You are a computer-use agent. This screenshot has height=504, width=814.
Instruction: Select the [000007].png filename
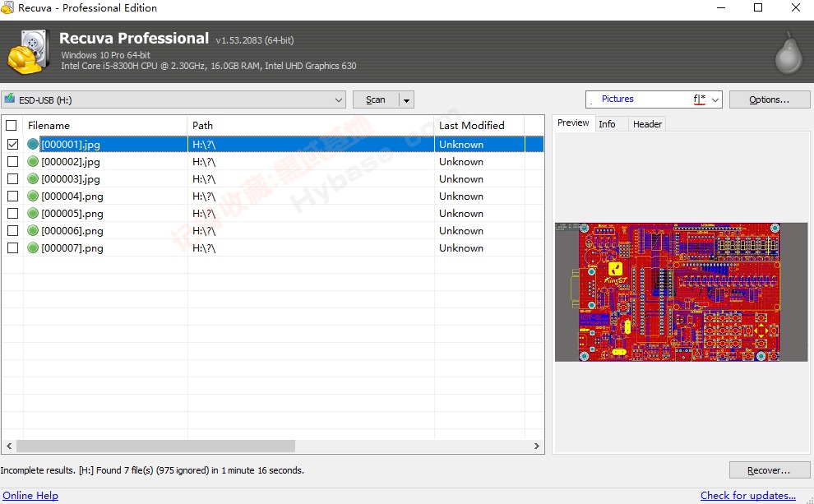tap(72, 247)
